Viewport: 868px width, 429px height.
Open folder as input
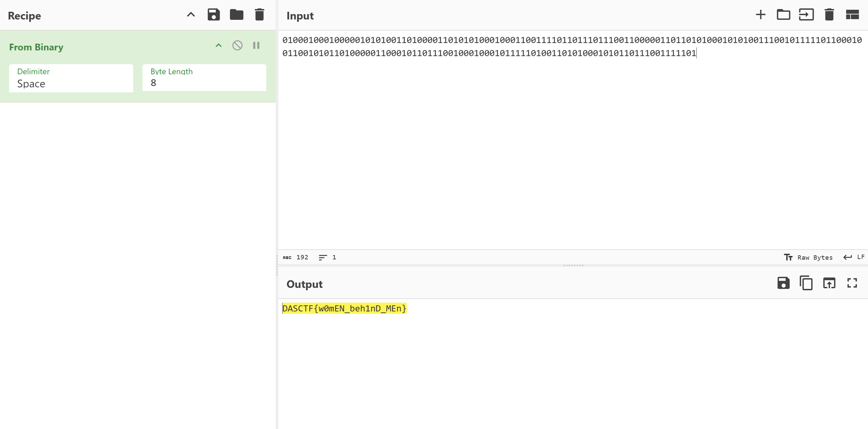(x=783, y=15)
